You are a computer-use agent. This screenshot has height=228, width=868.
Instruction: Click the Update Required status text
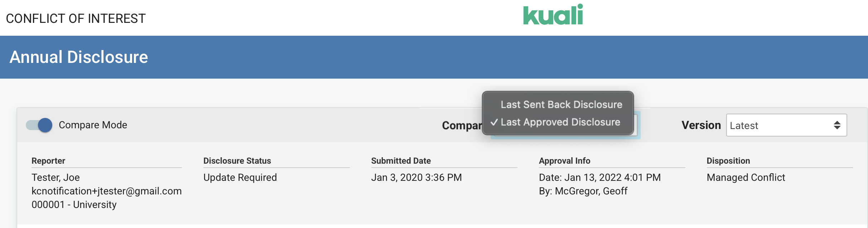tap(240, 178)
